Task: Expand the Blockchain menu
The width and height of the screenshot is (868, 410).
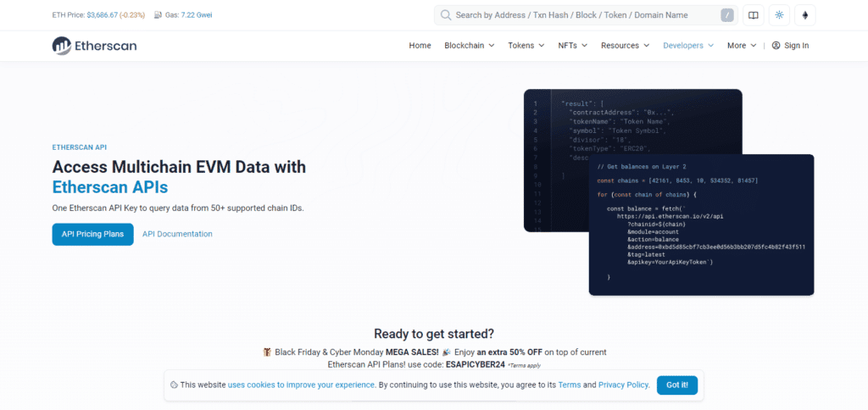Action: click(470, 46)
